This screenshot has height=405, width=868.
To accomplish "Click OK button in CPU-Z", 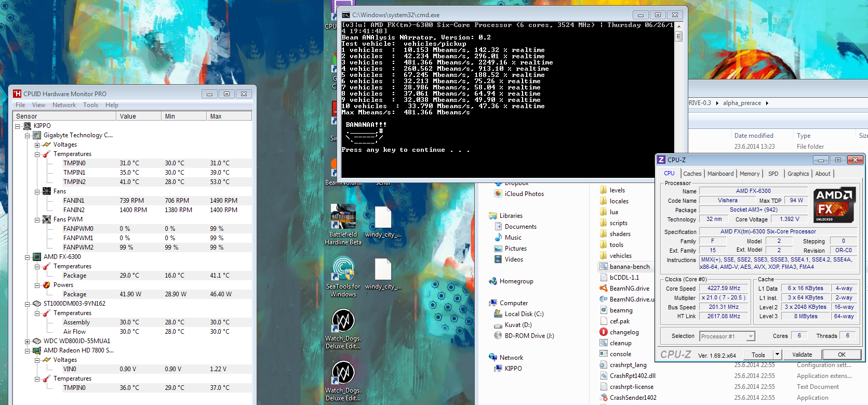I will click(x=842, y=355).
